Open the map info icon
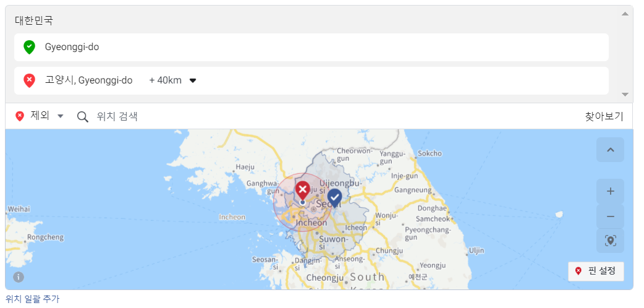 click(19, 277)
